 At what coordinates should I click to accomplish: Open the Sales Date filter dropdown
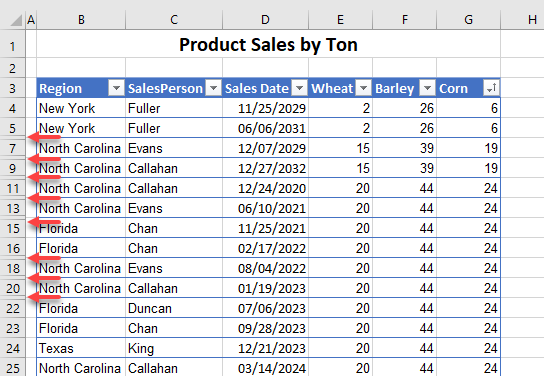pos(299,88)
